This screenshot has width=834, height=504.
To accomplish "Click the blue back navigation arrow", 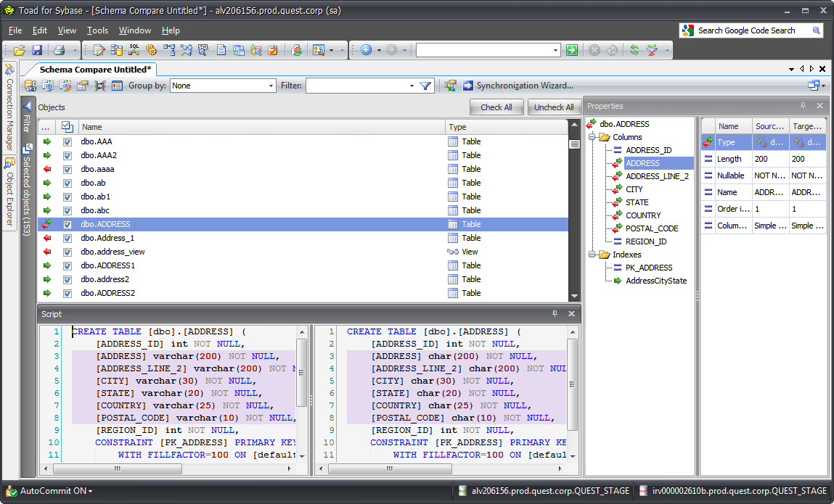I will click(366, 50).
